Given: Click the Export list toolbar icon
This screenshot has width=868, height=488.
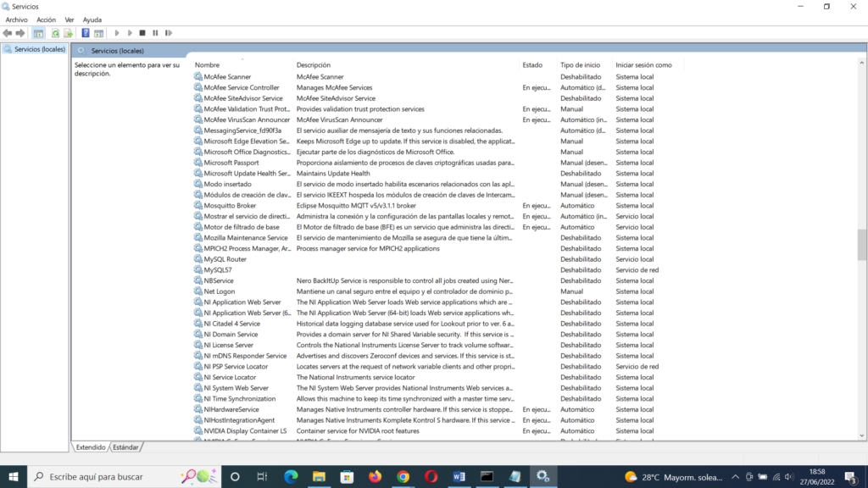Looking at the screenshot, I should point(68,33).
